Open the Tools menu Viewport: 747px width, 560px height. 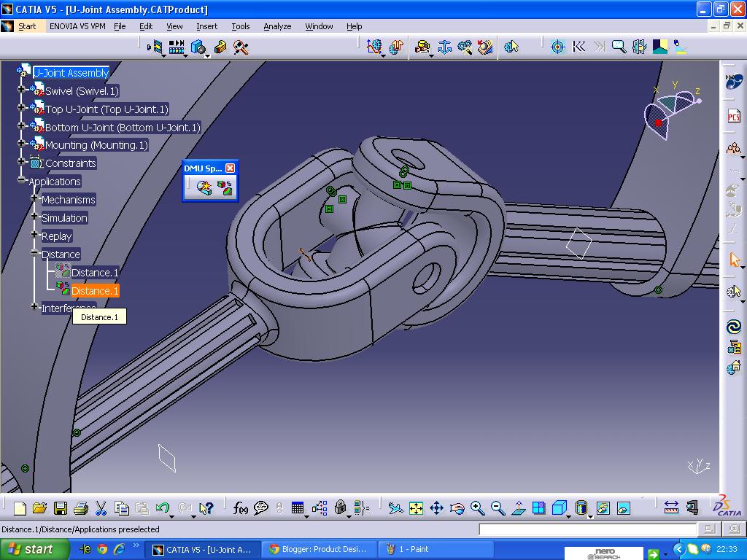coord(240,26)
